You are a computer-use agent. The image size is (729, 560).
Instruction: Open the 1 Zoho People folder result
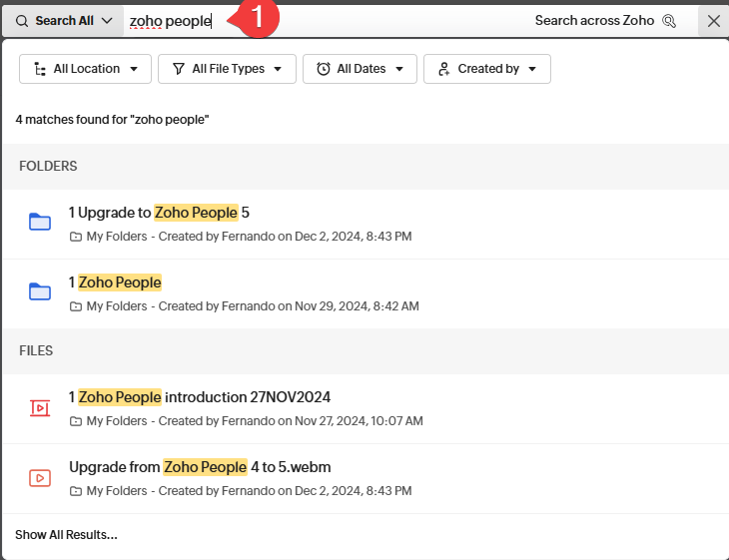[115, 282]
